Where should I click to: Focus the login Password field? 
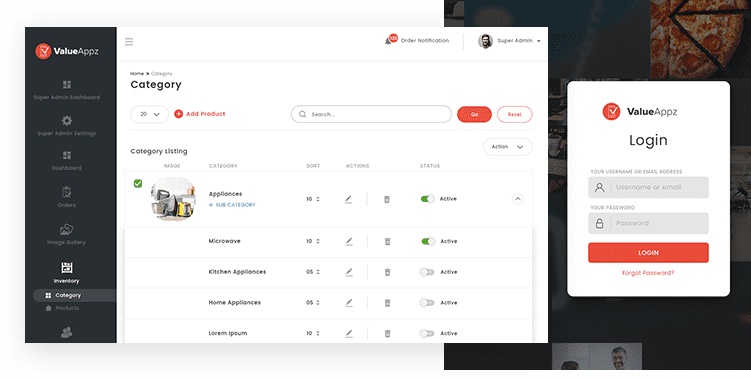(648, 223)
